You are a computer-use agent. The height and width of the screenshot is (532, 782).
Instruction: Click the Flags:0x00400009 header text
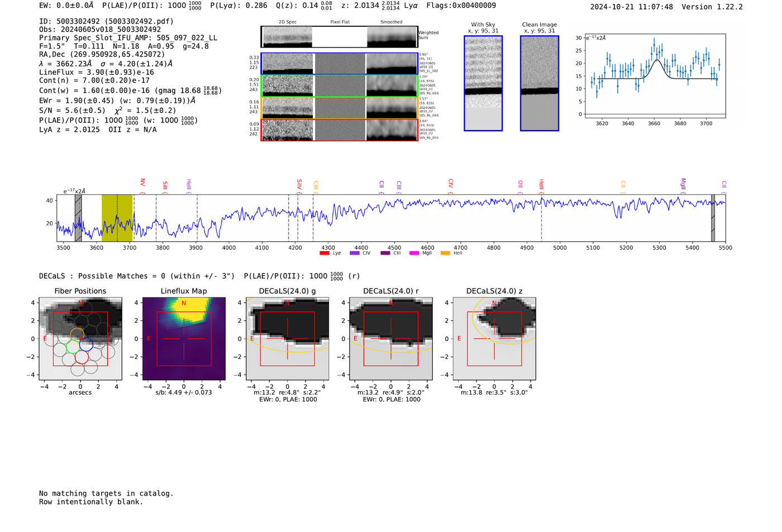(x=461, y=6)
